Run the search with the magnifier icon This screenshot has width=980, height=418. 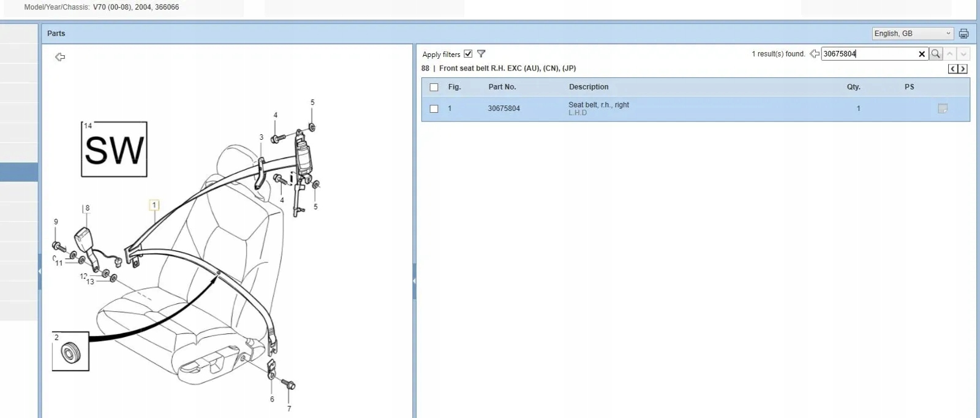pyautogui.click(x=935, y=54)
